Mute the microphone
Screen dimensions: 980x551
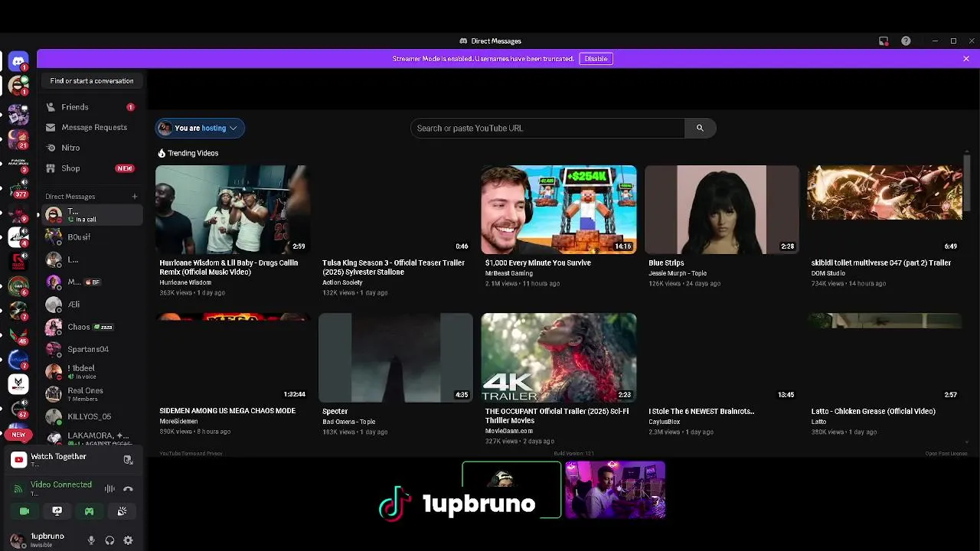(x=91, y=540)
